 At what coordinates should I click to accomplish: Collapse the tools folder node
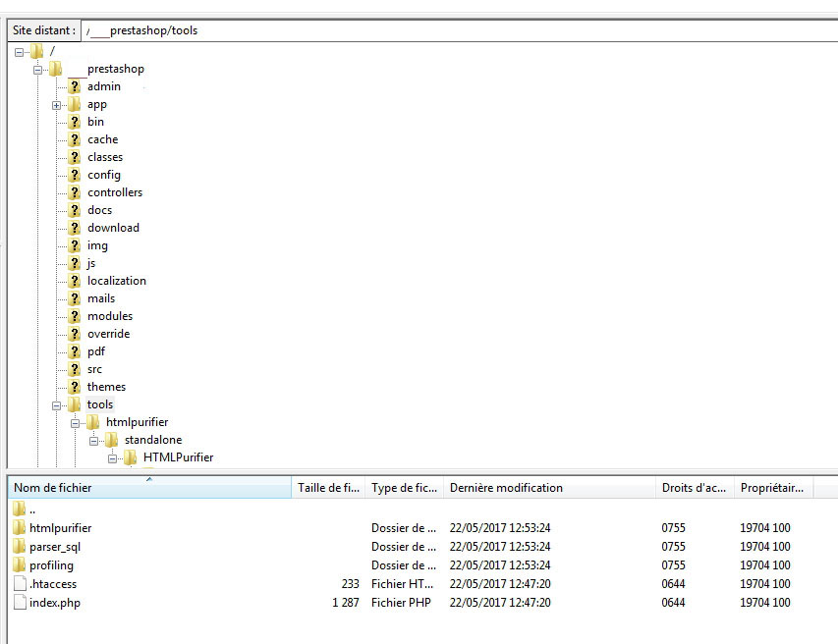57,405
